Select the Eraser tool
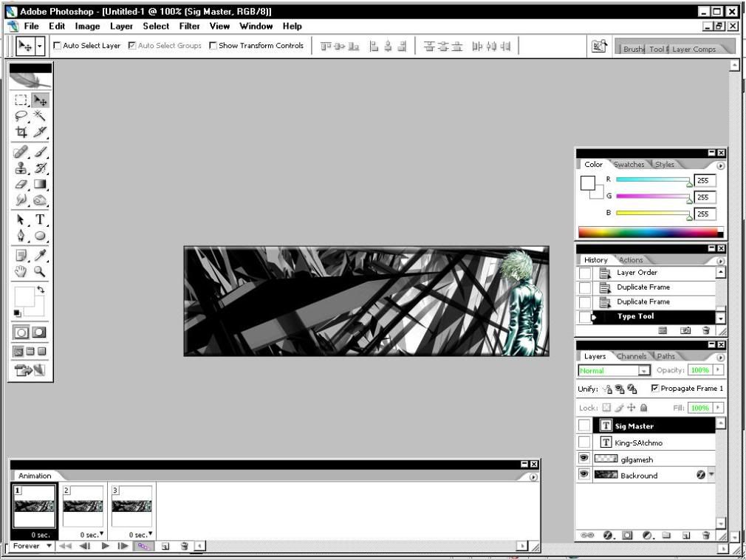The image size is (746, 560). 21,184
